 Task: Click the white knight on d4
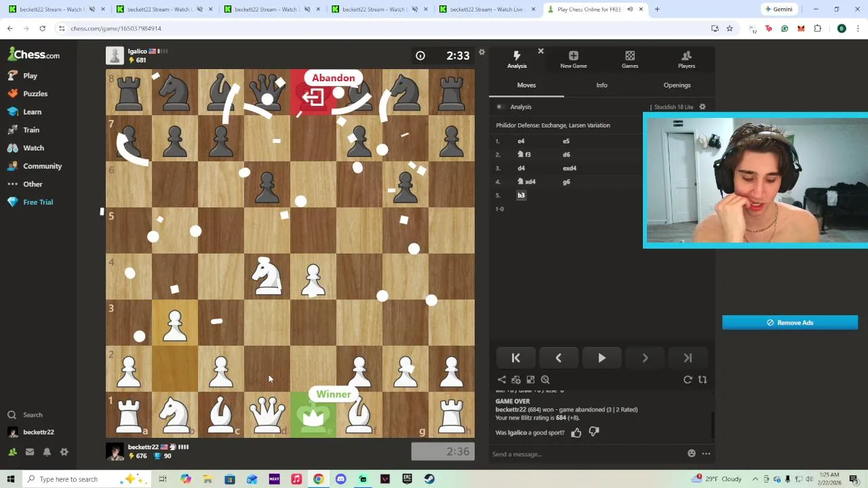pos(267,277)
